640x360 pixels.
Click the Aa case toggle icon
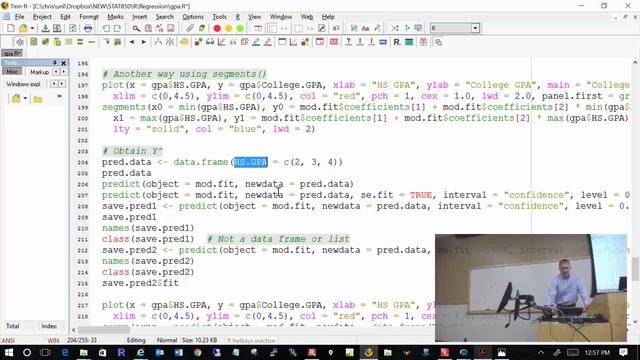(365, 28)
